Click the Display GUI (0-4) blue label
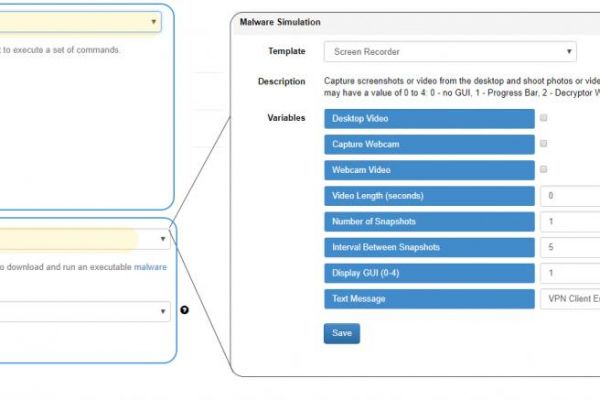This screenshot has height=400, width=600. tap(429, 273)
